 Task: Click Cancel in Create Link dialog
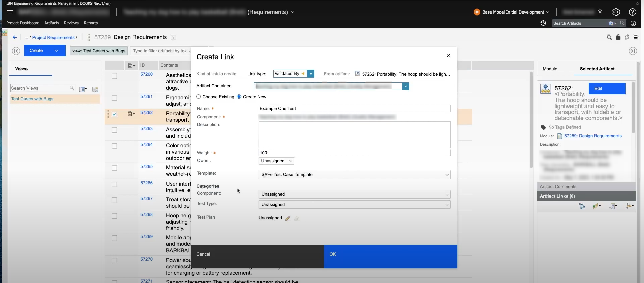click(x=203, y=254)
